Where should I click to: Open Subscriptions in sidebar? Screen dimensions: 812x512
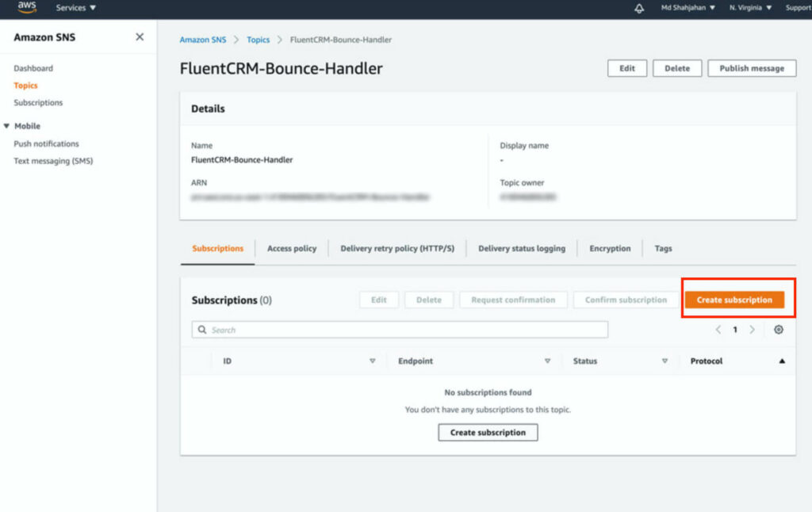pos(38,102)
